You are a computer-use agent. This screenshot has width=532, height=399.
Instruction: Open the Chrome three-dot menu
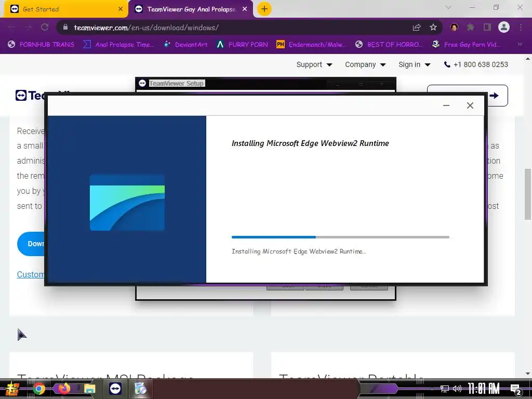[x=521, y=27]
